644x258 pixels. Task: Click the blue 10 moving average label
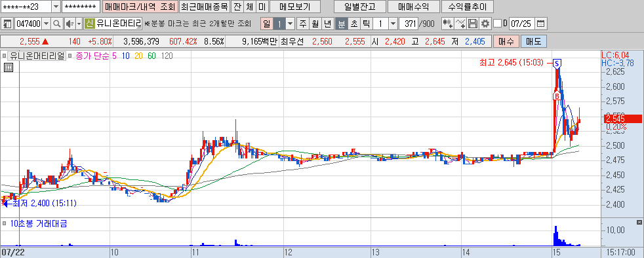pyautogui.click(x=126, y=56)
